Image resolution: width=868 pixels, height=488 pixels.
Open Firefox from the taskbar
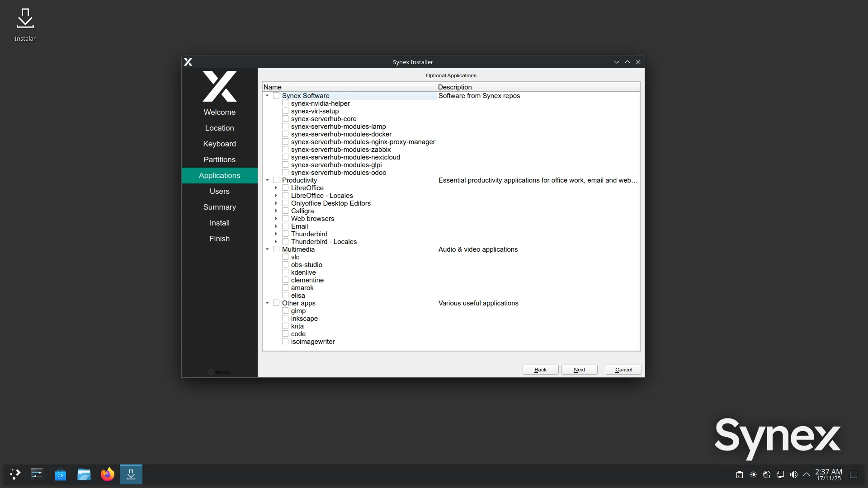107,474
